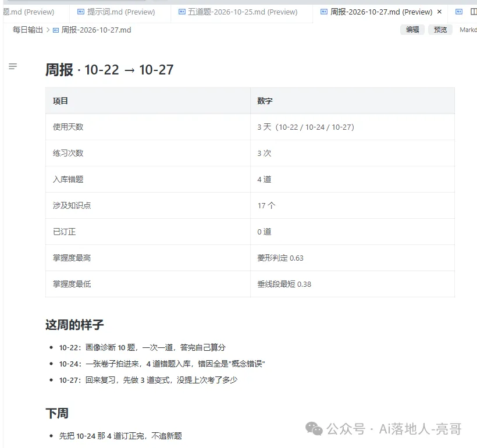Click the 10-24 一张卷子拍进来 bullet

(x=162, y=364)
